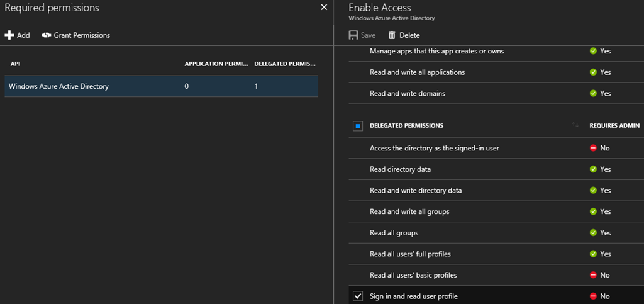Click red icon beside Access the directory row
644x304 pixels.
tap(593, 148)
